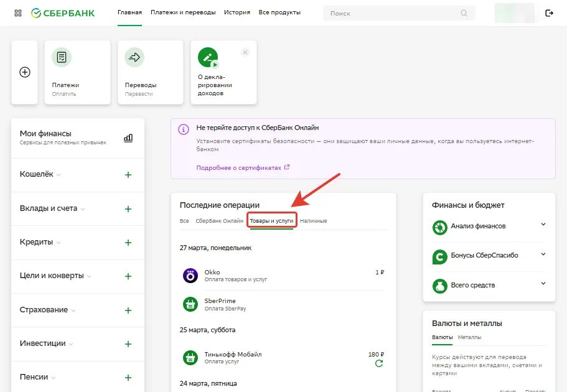Click the Финансы и бюджет heading
This screenshot has height=392, width=567.
(x=468, y=205)
